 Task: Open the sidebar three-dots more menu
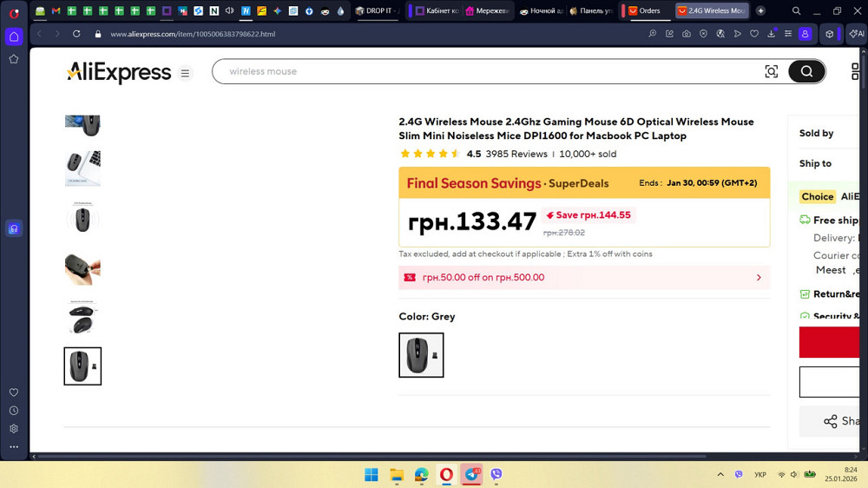point(14,446)
